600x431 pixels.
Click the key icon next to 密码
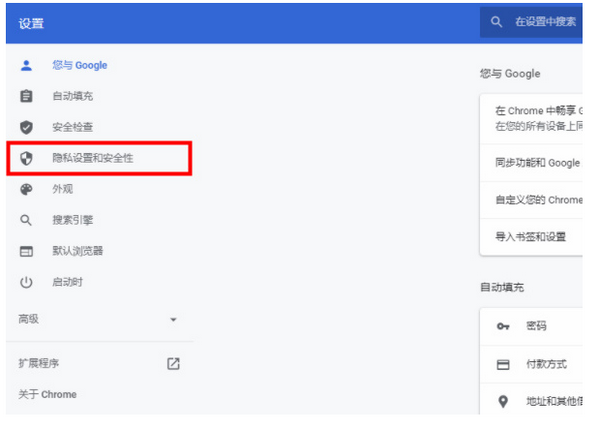click(x=504, y=327)
